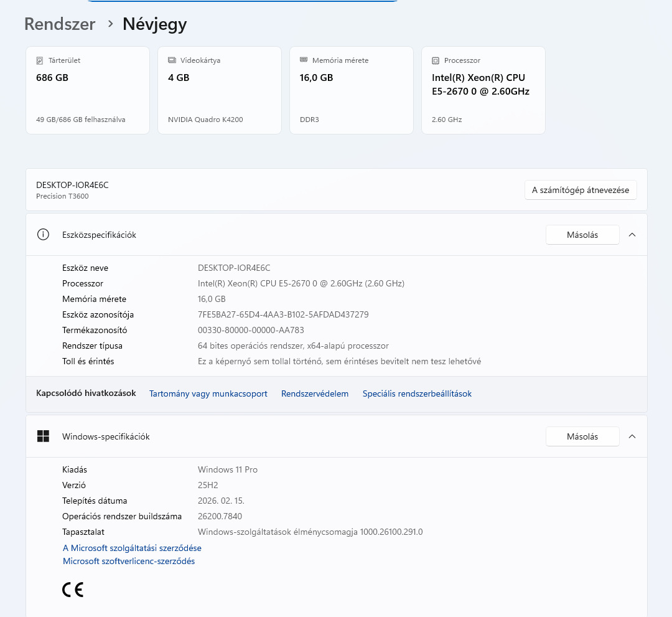Screen dimensions: 672x617
Task: Click 49 GB/686 GB felhasználva text
Action: (x=80, y=120)
